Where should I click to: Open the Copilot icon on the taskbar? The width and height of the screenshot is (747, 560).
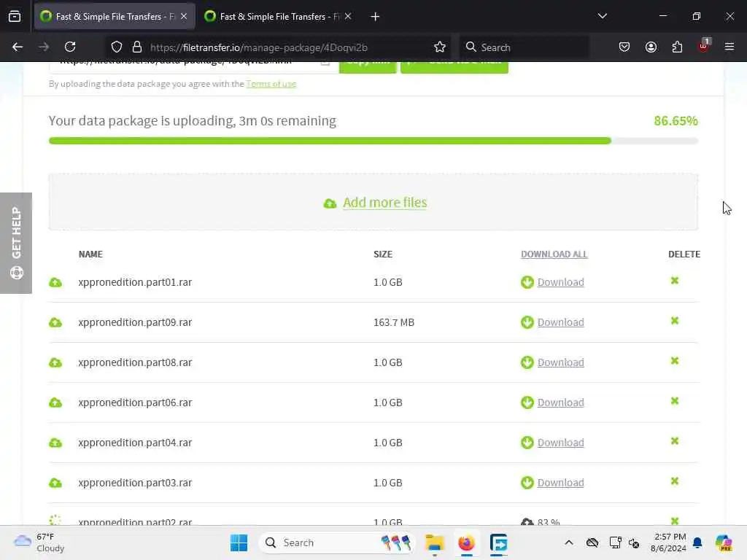724,542
